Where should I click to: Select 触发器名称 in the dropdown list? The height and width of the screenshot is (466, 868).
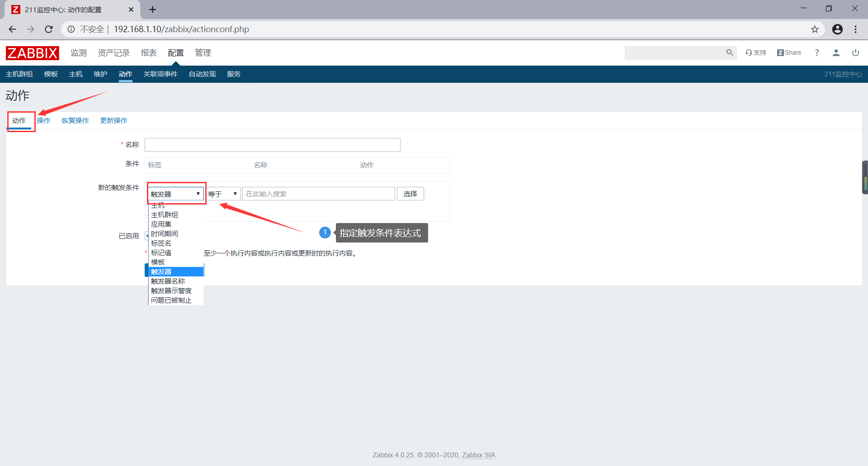(176, 281)
